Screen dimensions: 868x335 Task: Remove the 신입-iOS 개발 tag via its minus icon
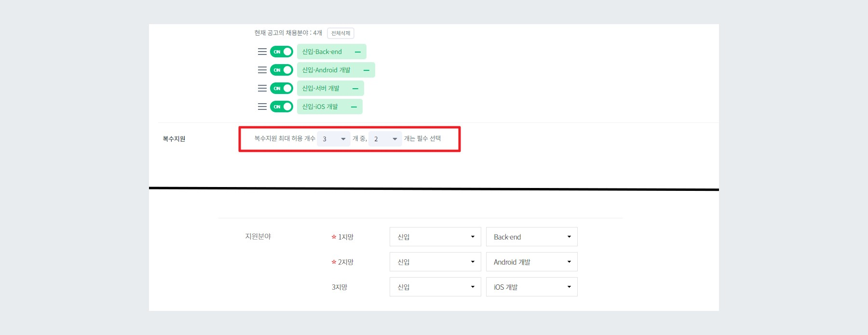[354, 107]
